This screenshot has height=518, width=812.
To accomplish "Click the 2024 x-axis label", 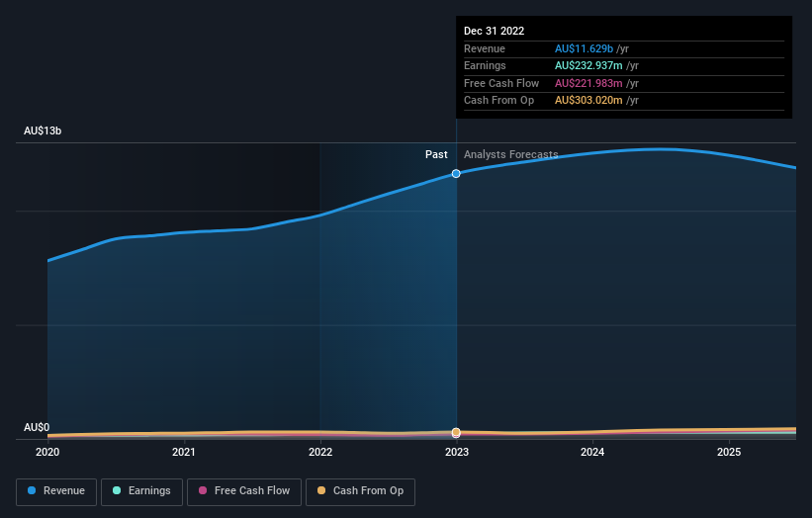I will (592, 452).
